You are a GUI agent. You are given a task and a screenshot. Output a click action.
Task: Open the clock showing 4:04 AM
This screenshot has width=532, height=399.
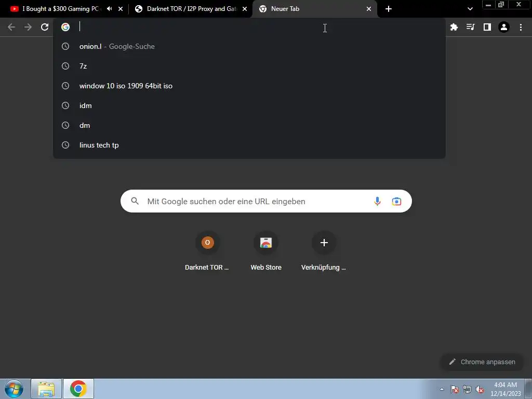click(506, 389)
